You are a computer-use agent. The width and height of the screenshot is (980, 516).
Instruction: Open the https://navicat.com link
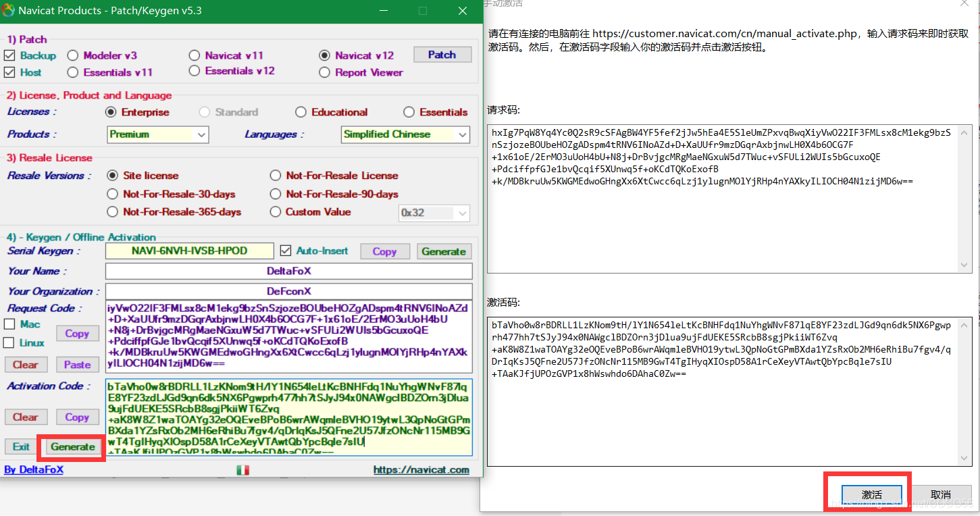click(421, 469)
